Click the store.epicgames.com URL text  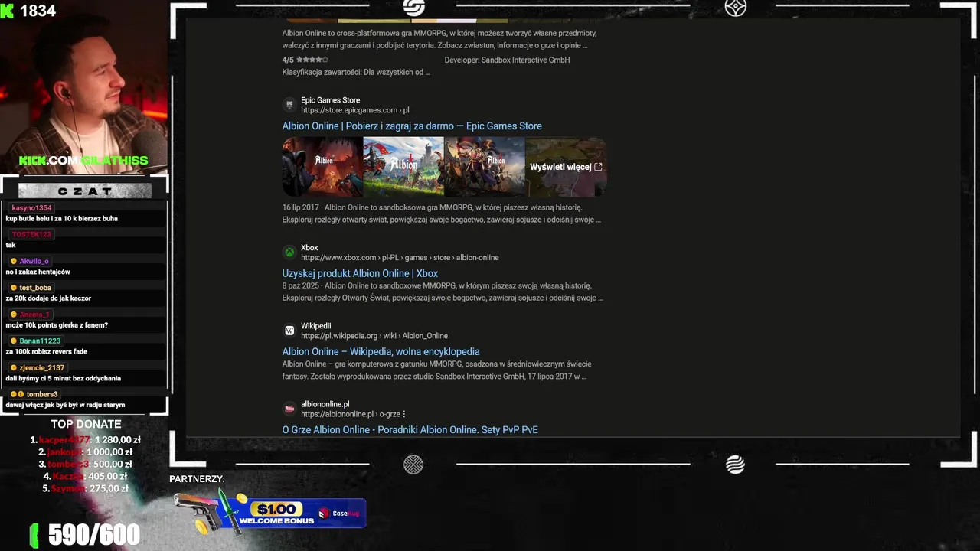354,110
